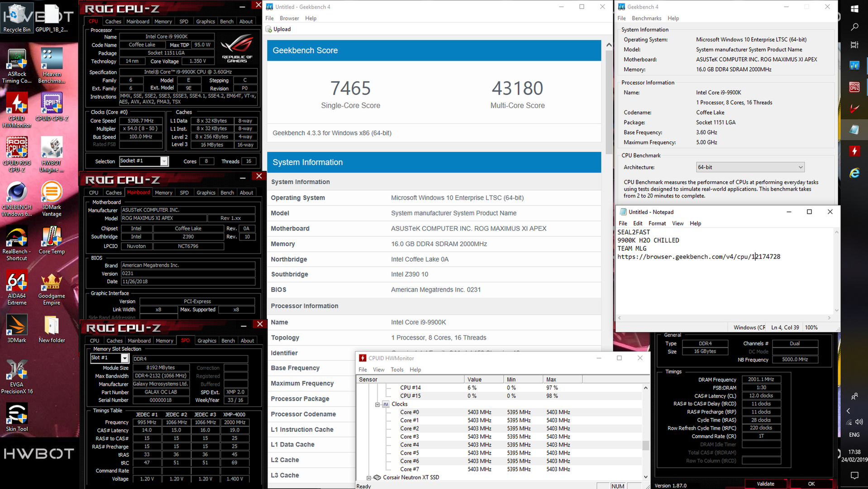Open Internet Explorer from the taskbar
The width and height of the screenshot is (868, 489).
(854, 173)
